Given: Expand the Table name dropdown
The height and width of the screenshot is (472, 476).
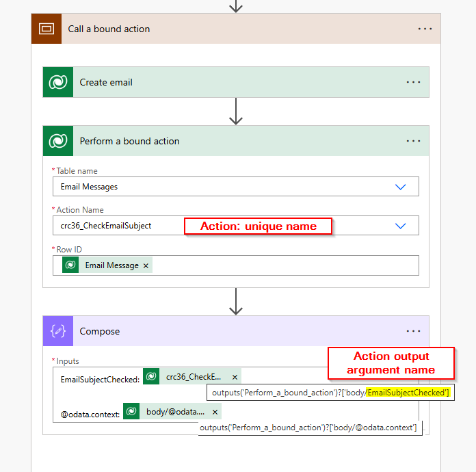Looking at the screenshot, I should [x=401, y=187].
